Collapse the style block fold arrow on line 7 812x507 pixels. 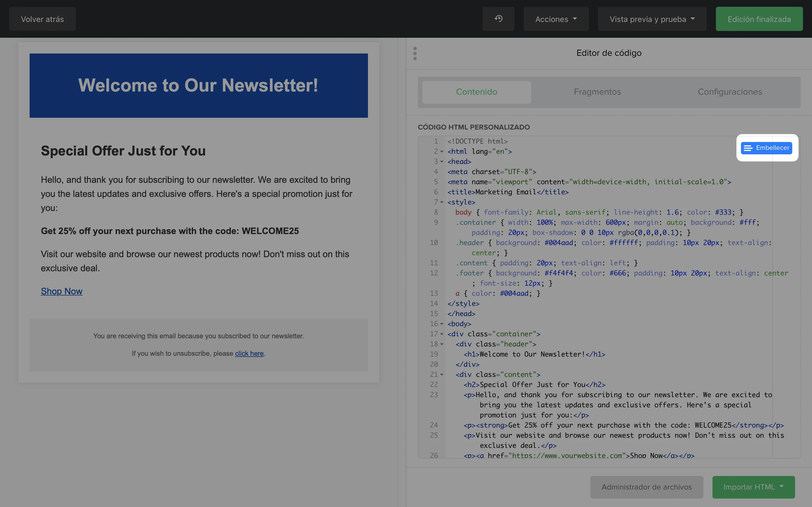coord(442,202)
